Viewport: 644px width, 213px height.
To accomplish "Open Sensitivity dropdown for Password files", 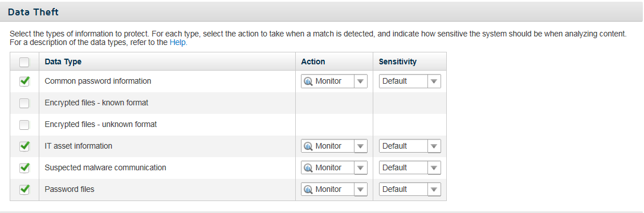I will pos(410,190).
